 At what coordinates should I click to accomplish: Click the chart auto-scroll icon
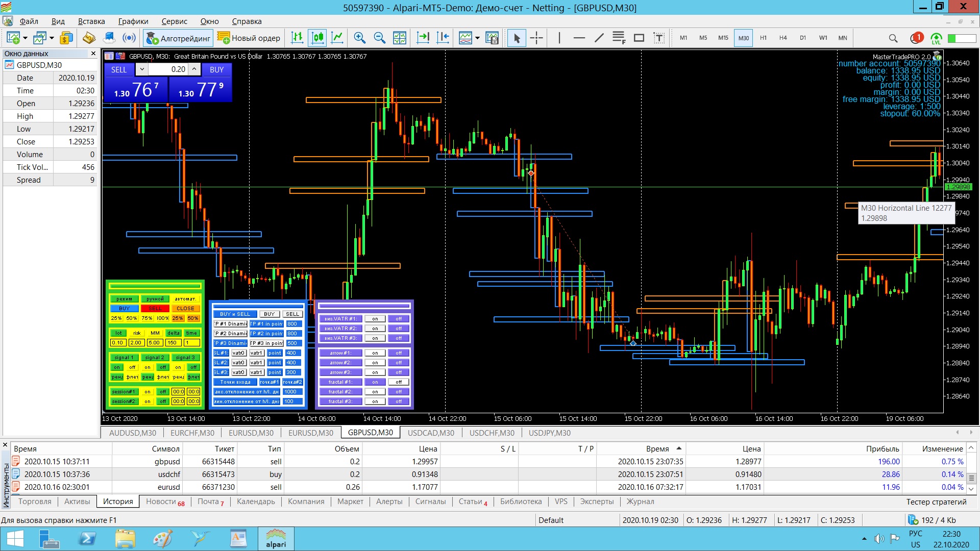423,38
